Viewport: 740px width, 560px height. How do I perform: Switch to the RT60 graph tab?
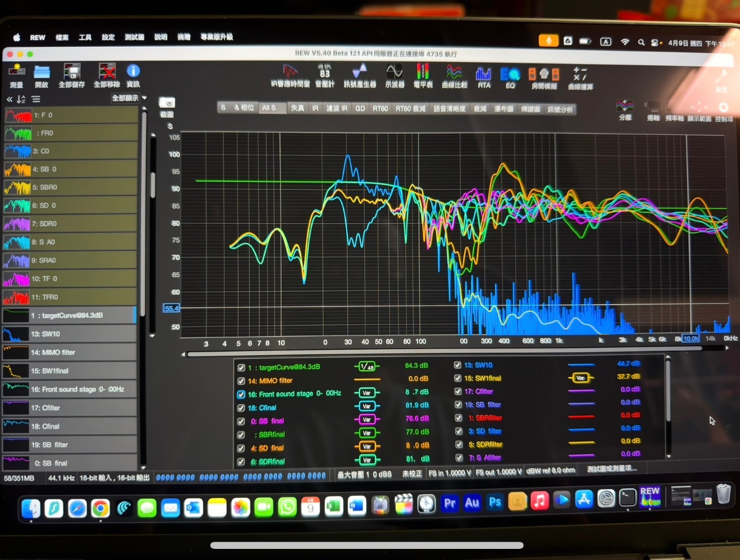(x=380, y=109)
